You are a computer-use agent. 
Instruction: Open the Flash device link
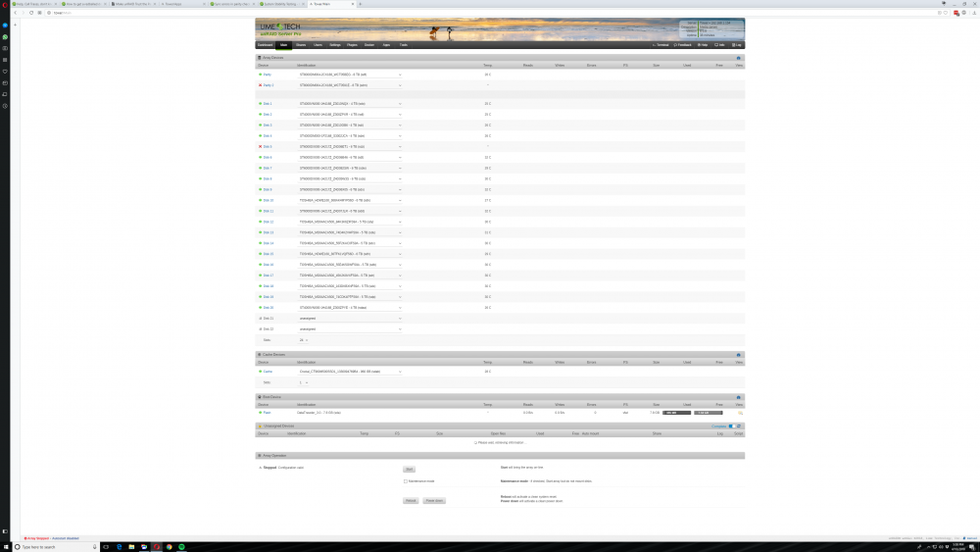267,413
